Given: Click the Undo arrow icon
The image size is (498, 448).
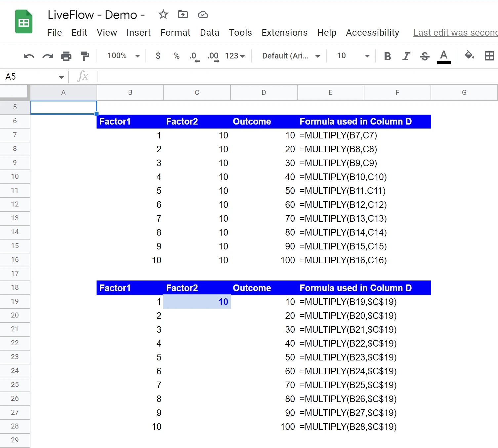Looking at the screenshot, I should tap(29, 56).
